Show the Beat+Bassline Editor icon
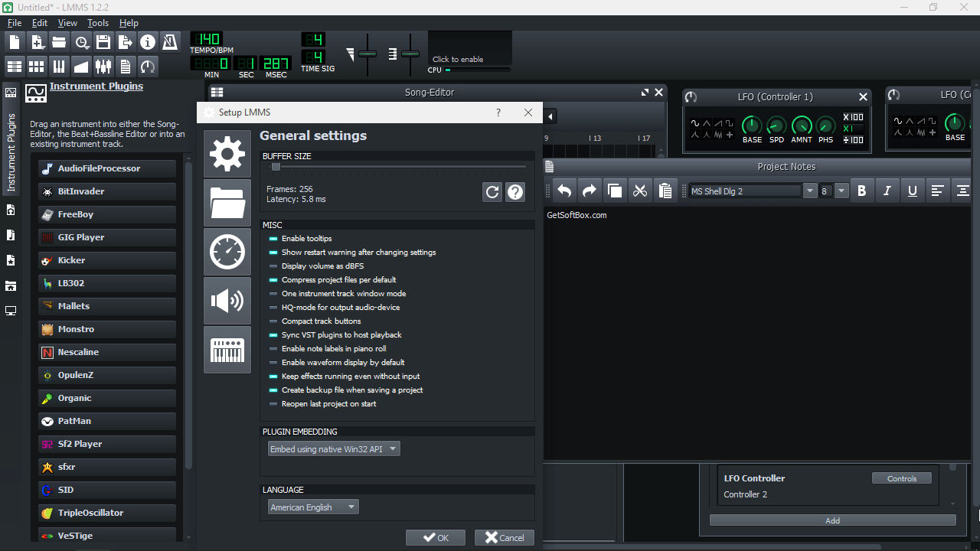This screenshot has height=551, width=980. pyautogui.click(x=37, y=66)
